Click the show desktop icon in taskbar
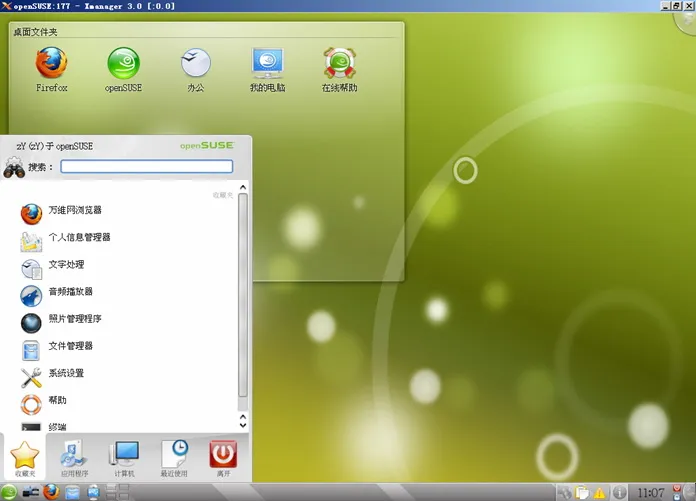 31,492
